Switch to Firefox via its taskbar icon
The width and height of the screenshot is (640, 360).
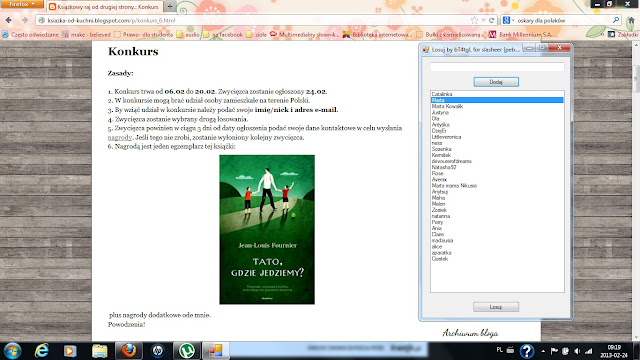tap(129, 351)
